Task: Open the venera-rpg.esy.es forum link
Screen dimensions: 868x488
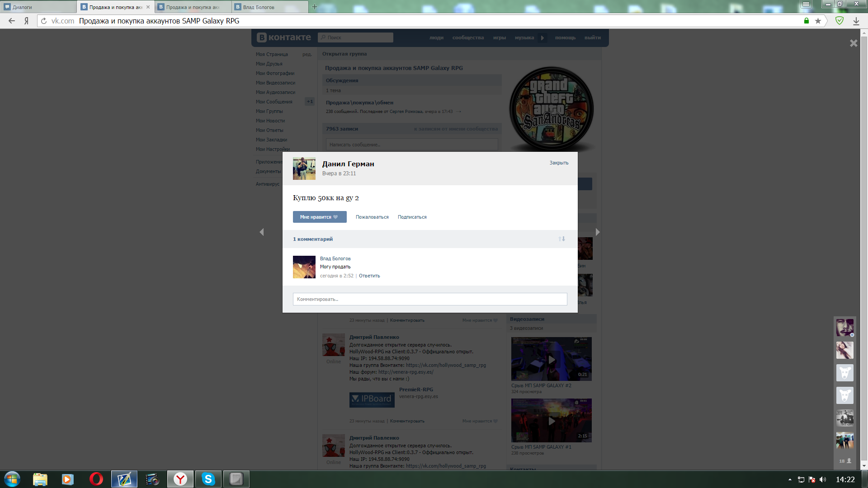Action: 406,372
